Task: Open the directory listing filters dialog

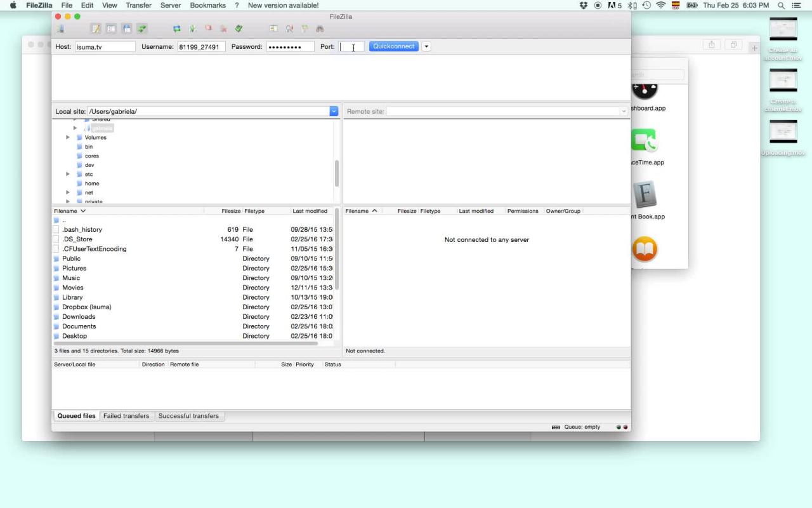Action: coord(273,29)
